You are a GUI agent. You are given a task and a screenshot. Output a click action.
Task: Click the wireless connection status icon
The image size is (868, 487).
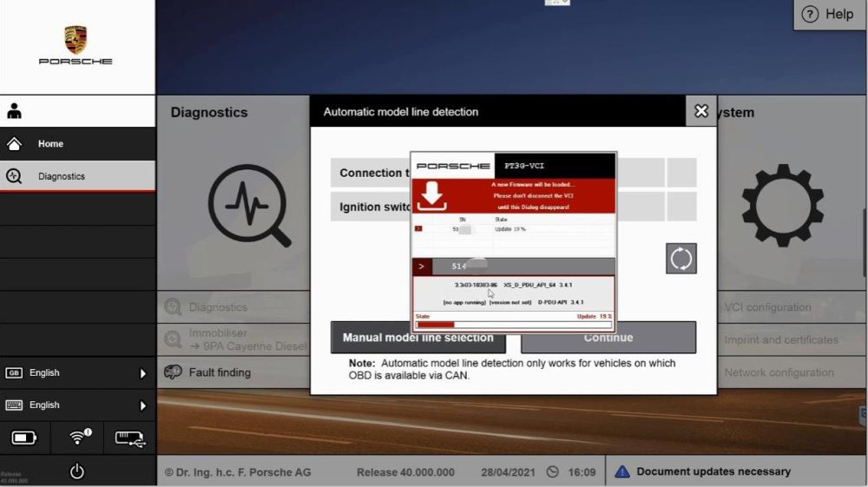coord(80,438)
